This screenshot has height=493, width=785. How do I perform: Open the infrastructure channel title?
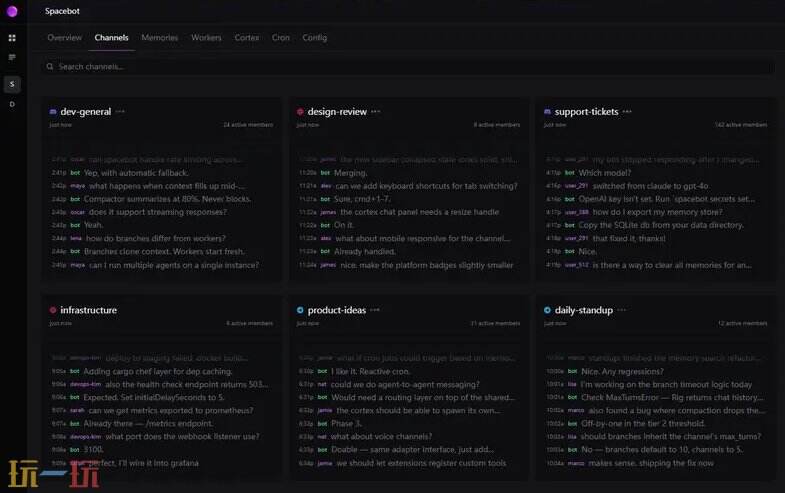[89, 310]
